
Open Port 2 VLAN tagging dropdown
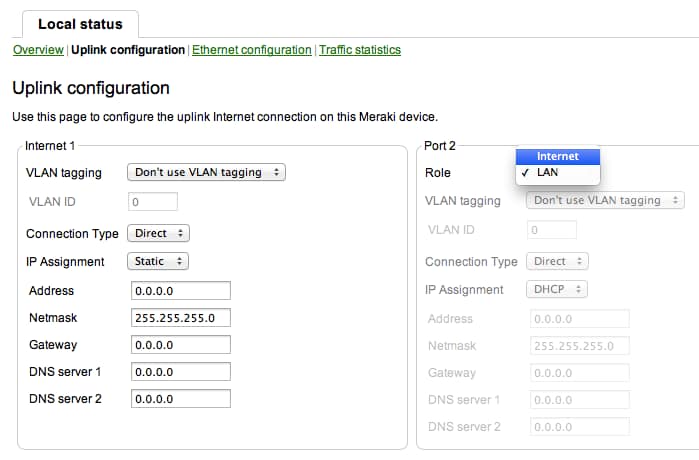[x=605, y=200]
